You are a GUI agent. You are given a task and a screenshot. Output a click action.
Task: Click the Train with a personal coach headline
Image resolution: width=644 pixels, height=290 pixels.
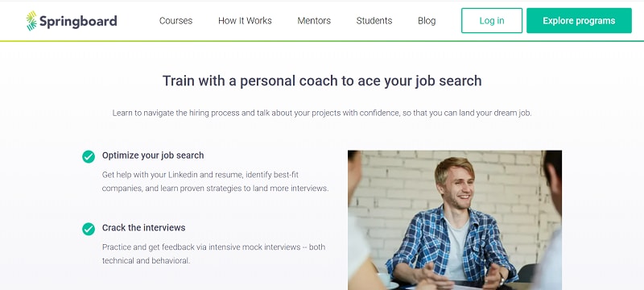coord(322,81)
